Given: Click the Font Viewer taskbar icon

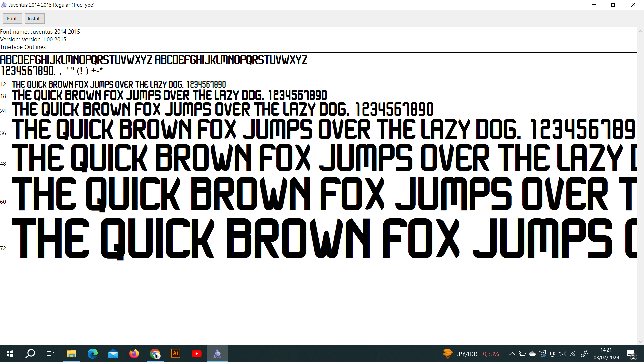Looking at the screenshot, I should 217,354.
